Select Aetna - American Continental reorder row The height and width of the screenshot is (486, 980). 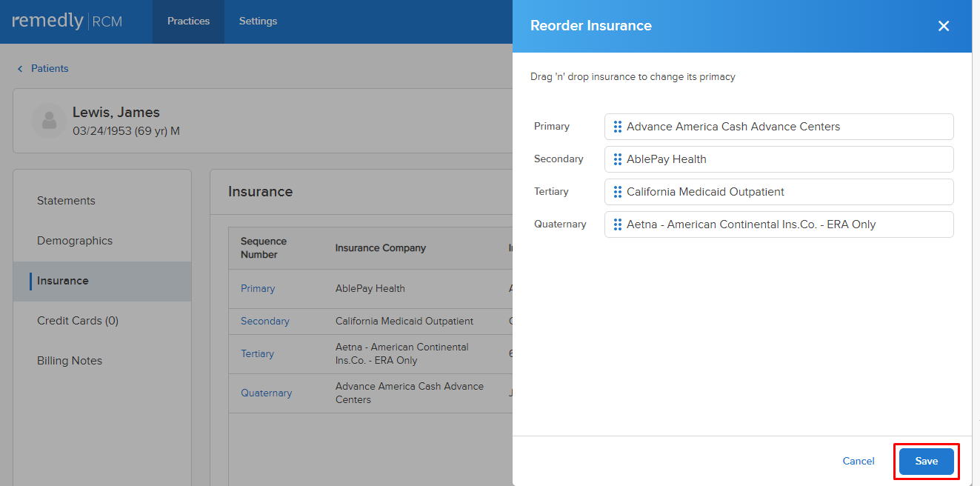coord(779,224)
